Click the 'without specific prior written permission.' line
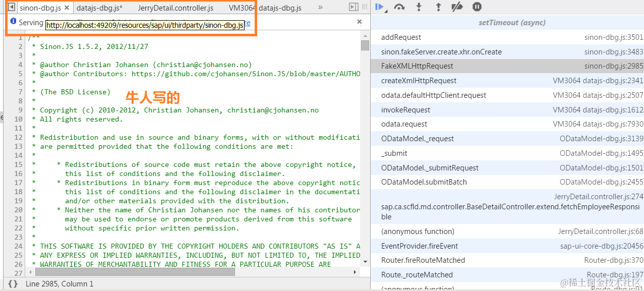 point(152,228)
